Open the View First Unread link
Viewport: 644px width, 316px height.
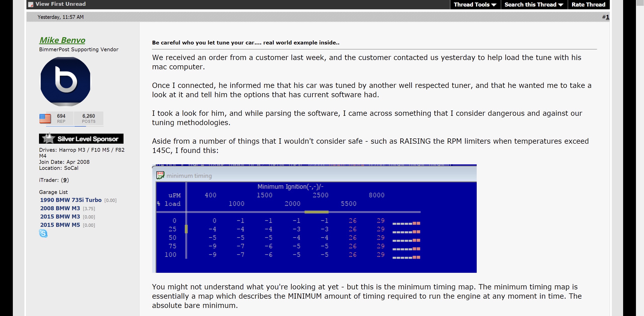tap(61, 4)
